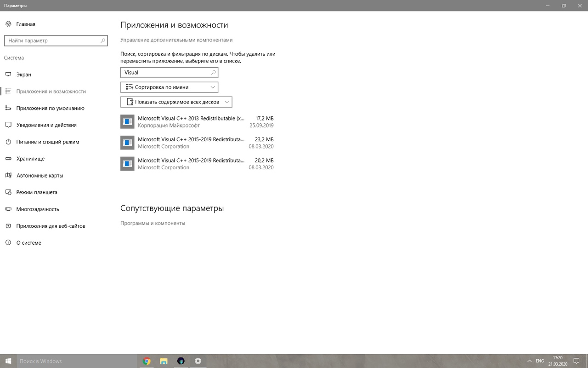Open Сортировка по имени dropdown
The width and height of the screenshot is (588, 368).
point(169,87)
